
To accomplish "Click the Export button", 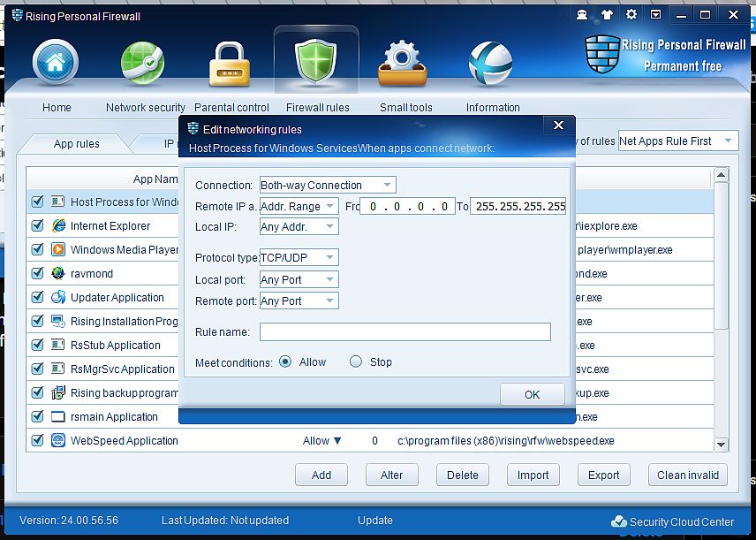I will click(x=603, y=475).
